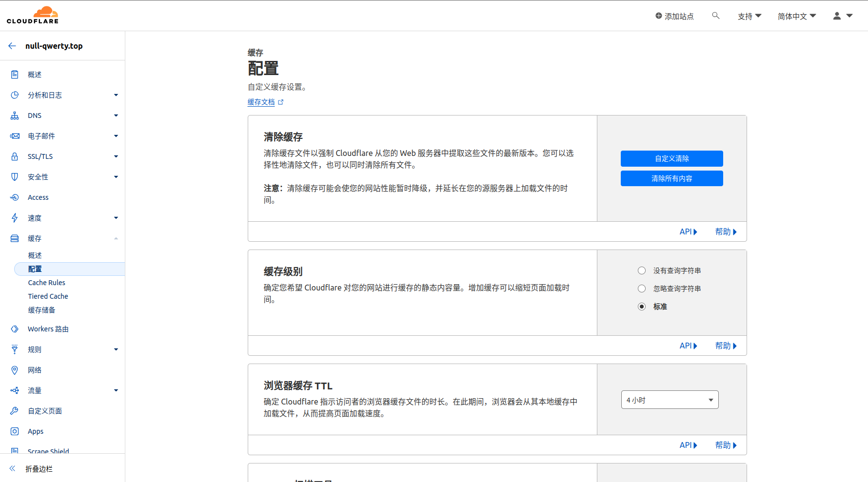868x482 pixels.
Task: Collapse the 缓存 sidebar section
Action: tap(116, 238)
